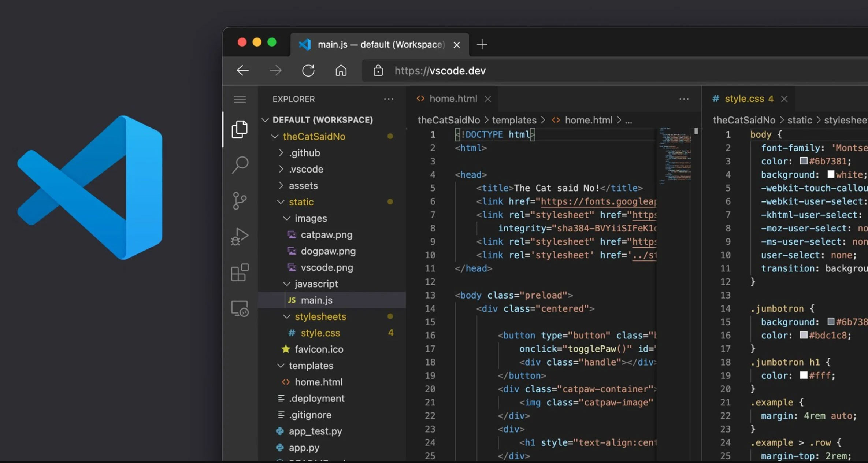868x463 pixels.
Task: Select the Explorer icon in activity bar
Action: pyautogui.click(x=240, y=128)
